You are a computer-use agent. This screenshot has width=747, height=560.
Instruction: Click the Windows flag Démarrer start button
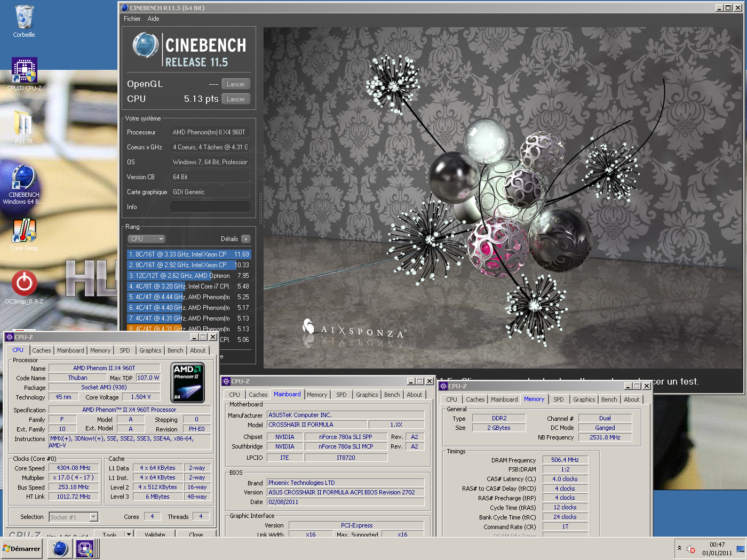[x=22, y=548]
